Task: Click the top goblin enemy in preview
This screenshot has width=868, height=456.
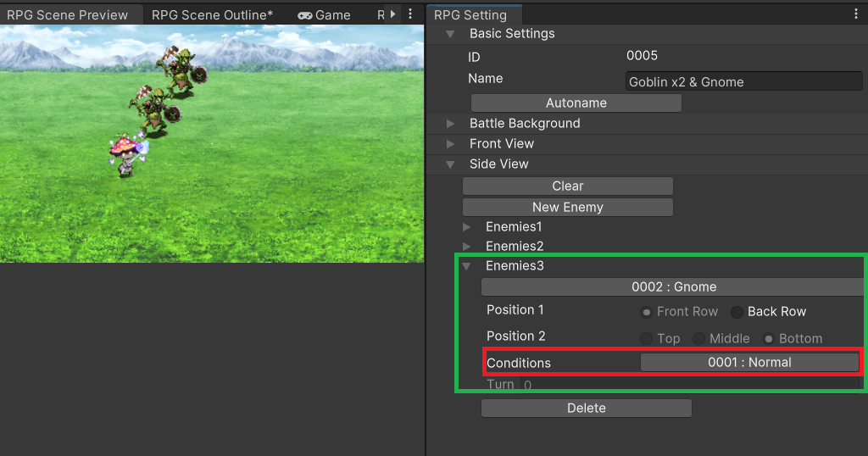Action: coord(181,72)
